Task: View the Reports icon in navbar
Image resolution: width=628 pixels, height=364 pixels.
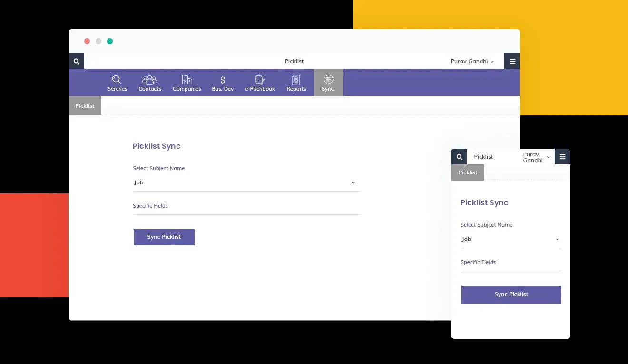Action: click(296, 79)
